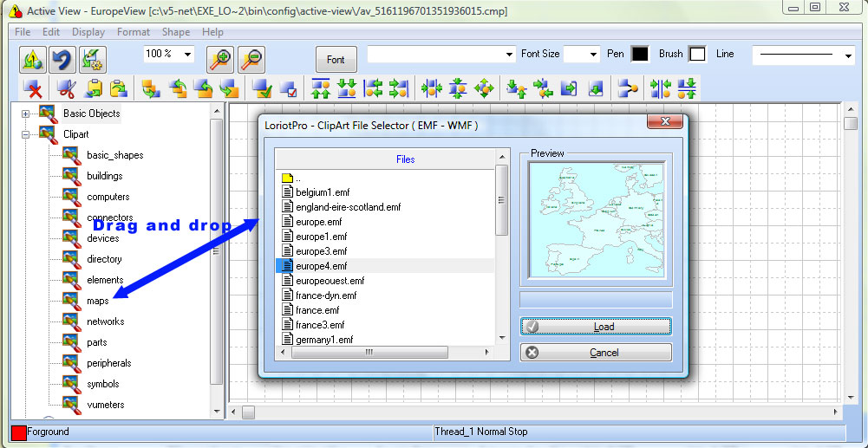868x448 pixels.
Task: Click the undo blue arrow icon
Action: click(x=62, y=59)
